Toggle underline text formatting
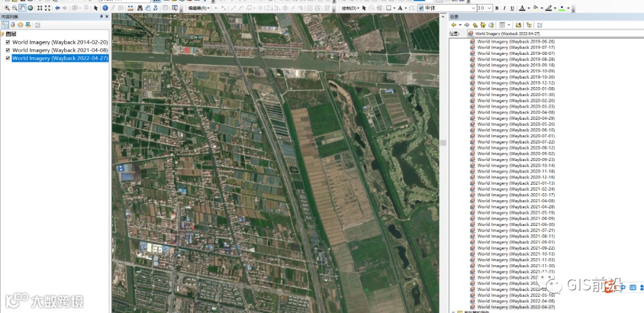This screenshot has width=644, height=313. (512, 8)
